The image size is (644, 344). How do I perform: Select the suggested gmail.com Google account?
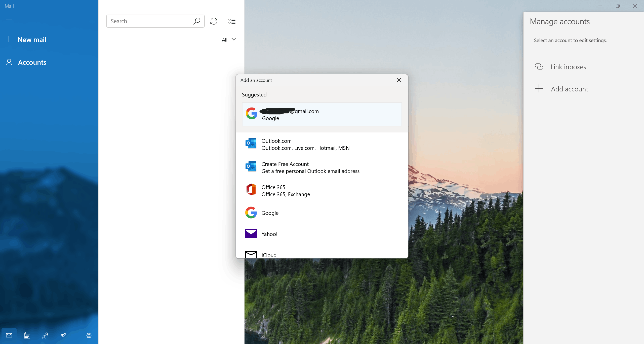(322, 114)
